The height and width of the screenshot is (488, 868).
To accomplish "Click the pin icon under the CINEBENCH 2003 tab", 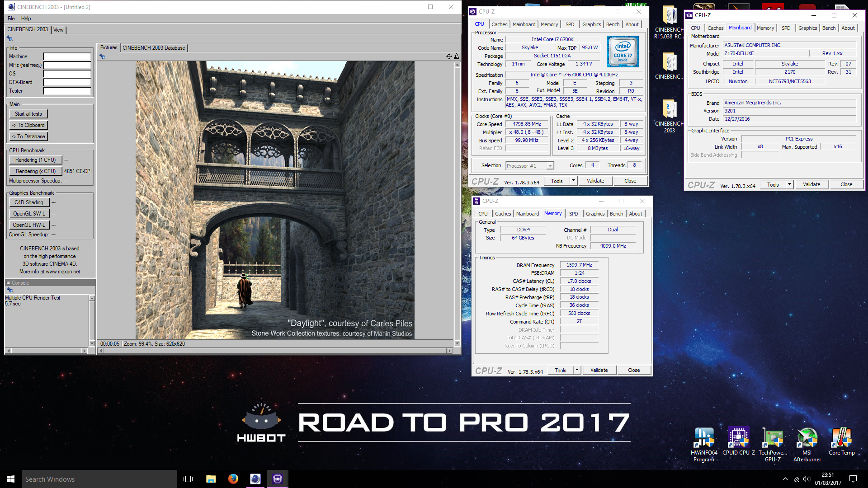I will point(9,38).
